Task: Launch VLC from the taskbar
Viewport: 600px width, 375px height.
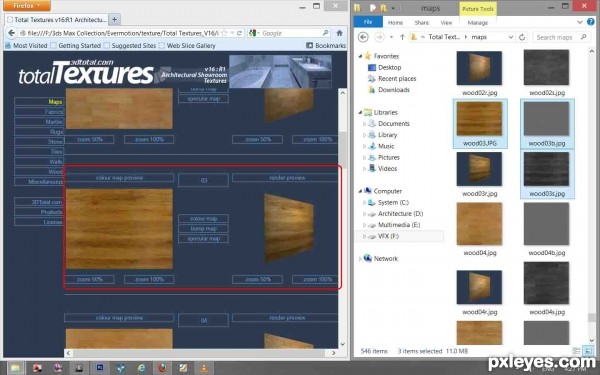Action: tap(204, 368)
